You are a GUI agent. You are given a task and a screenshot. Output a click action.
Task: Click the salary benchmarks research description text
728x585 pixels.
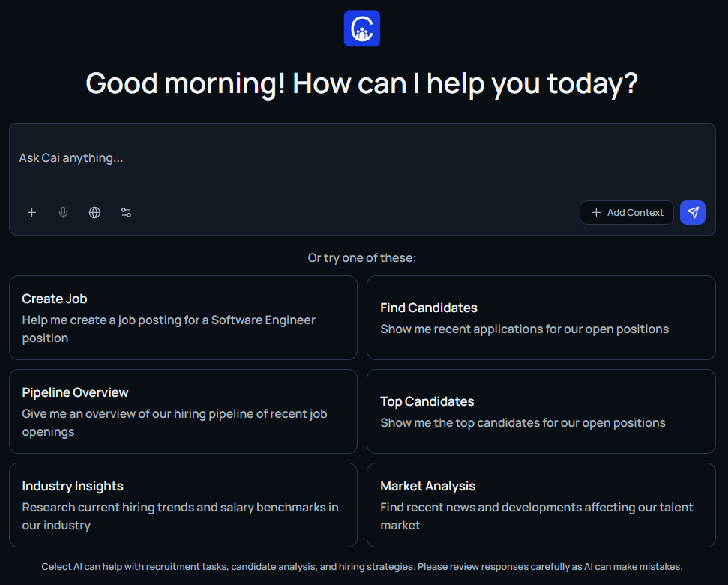coord(180,516)
